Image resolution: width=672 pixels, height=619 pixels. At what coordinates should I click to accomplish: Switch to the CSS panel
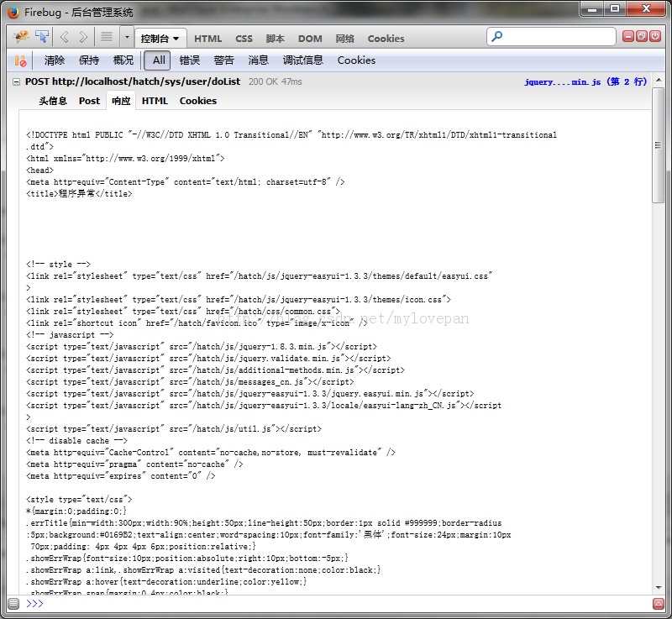(244, 39)
